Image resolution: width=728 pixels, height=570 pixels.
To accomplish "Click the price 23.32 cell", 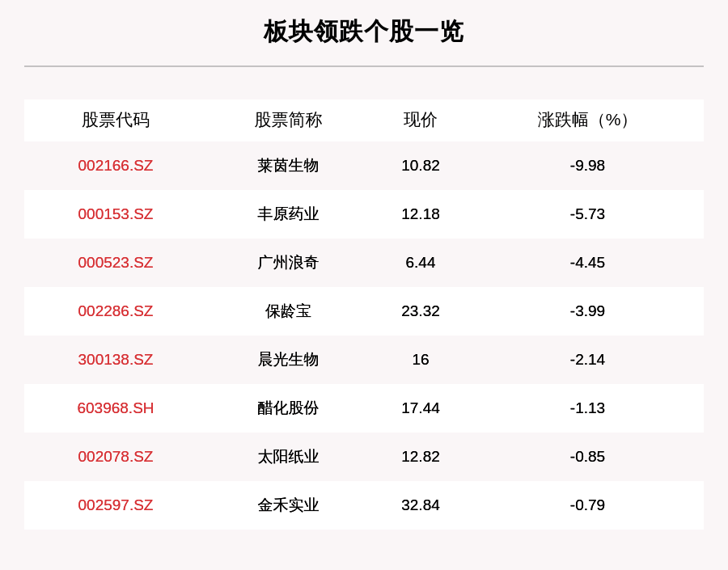I will click(x=421, y=311).
